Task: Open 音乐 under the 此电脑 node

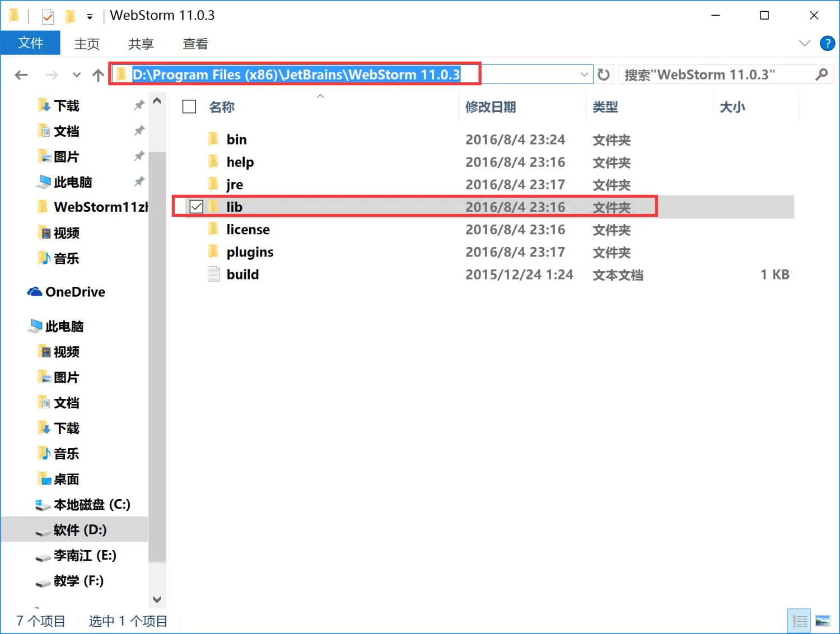Action: (67, 454)
